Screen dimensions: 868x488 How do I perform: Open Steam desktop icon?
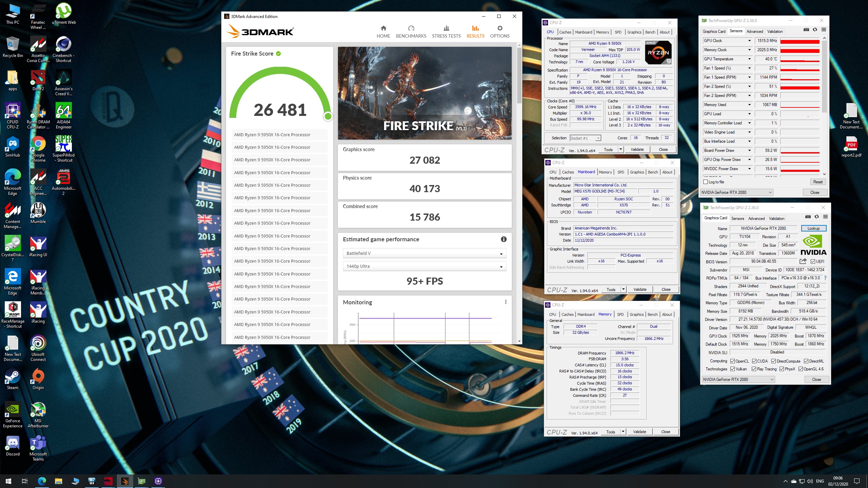point(13,379)
